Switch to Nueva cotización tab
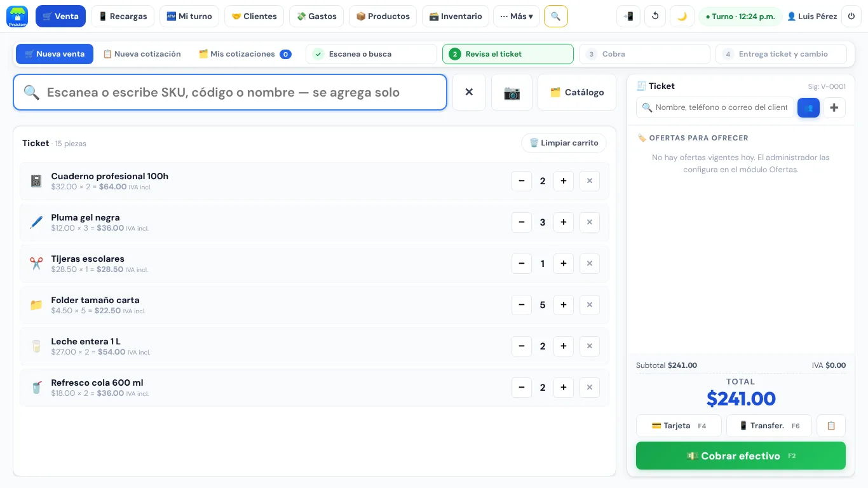 [142, 54]
